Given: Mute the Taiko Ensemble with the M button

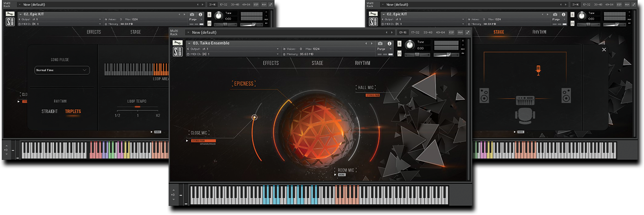Looking at the screenshot, I should 399,53.
